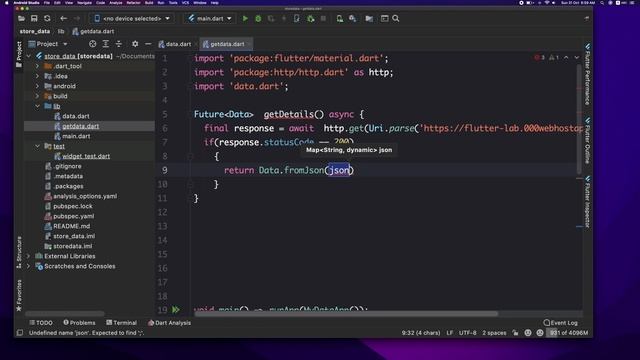Open Device File Explorer toolbar icon

pyautogui.click(x=369, y=18)
